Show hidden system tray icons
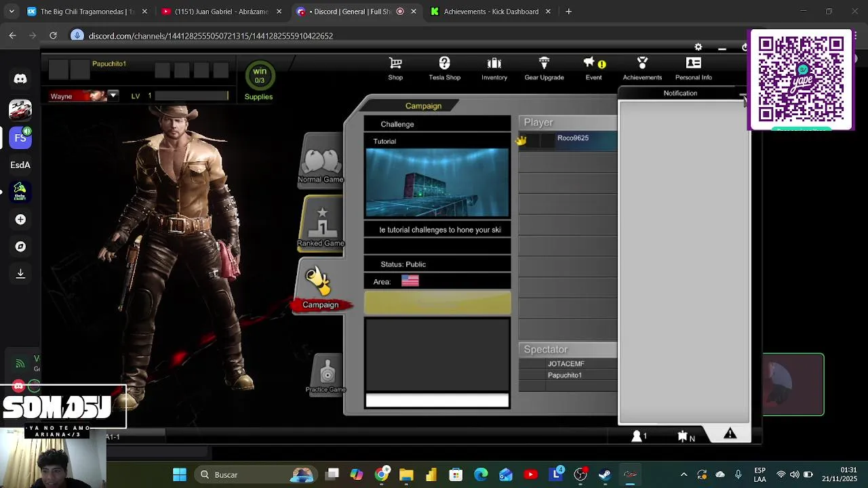Screen dimensions: 868x488 [684, 474]
